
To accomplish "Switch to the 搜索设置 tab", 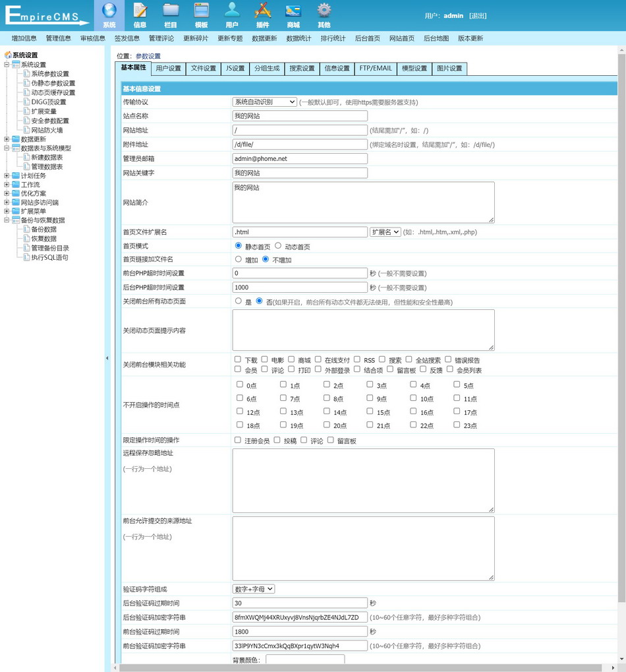I will tap(302, 69).
